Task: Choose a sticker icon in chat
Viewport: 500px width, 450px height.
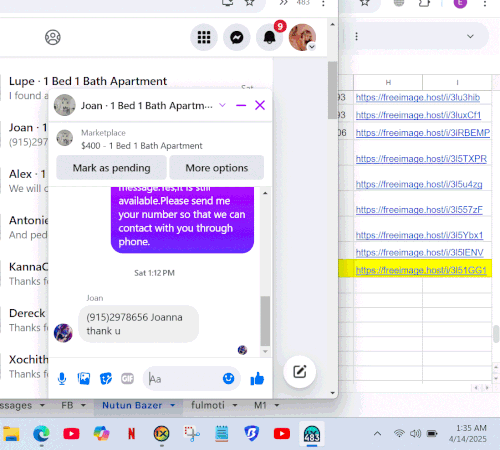Action: click(x=106, y=379)
